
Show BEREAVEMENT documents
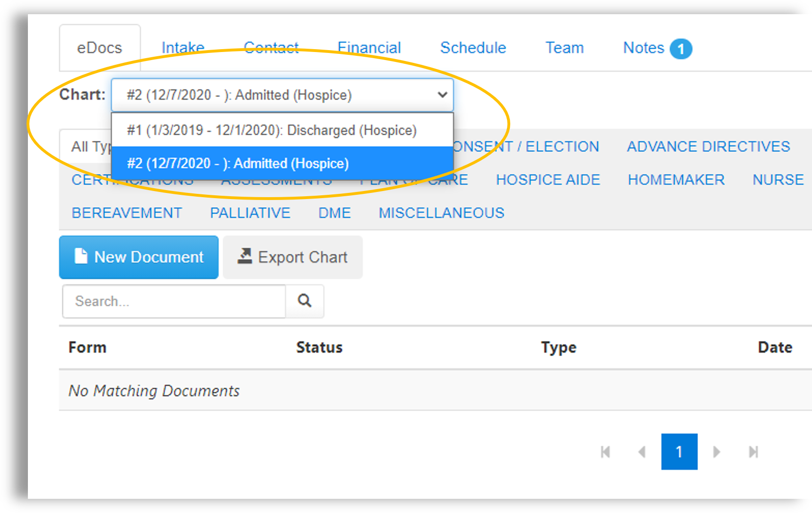(127, 213)
